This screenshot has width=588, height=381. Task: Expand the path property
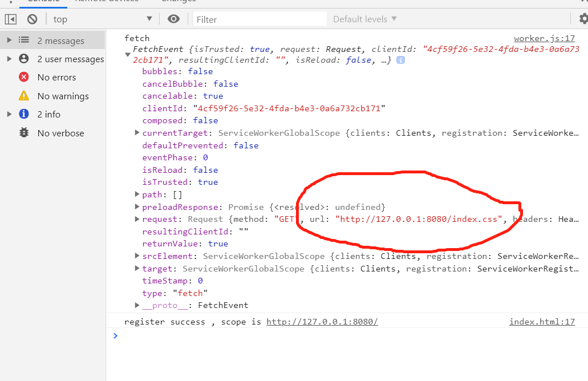pos(137,194)
